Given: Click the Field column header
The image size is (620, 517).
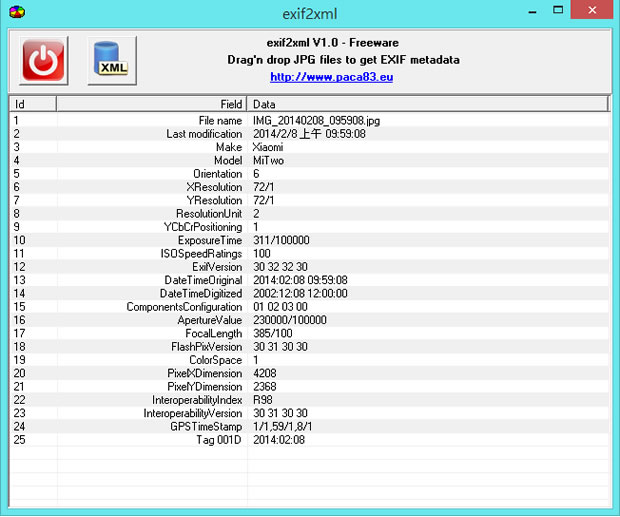Looking at the screenshot, I should [x=152, y=104].
